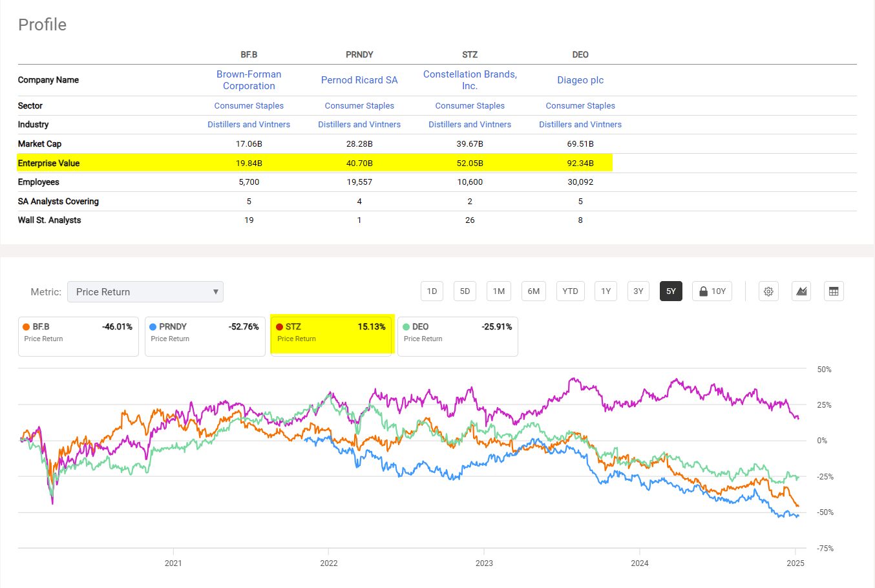Open the Metric Price Return dropdown
This screenshot has width=875, height=588.
click(x=145, y=292)
